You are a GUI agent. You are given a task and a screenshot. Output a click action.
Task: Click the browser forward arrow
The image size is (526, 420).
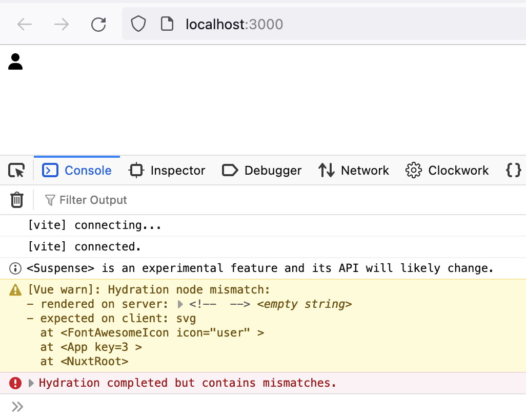coord(62,24)
